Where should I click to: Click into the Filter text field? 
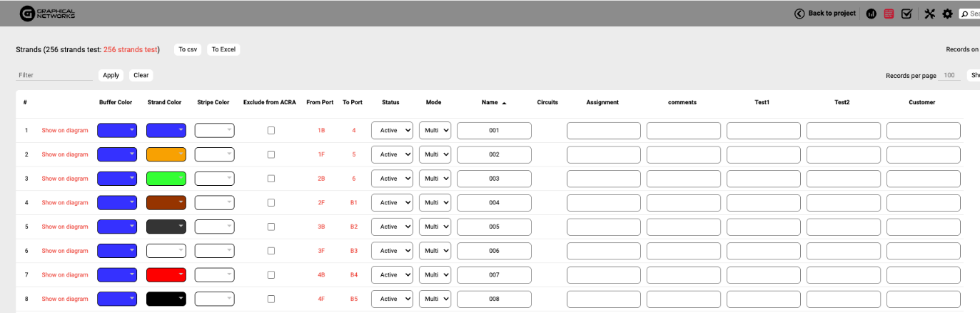click(x=54, y=75)
